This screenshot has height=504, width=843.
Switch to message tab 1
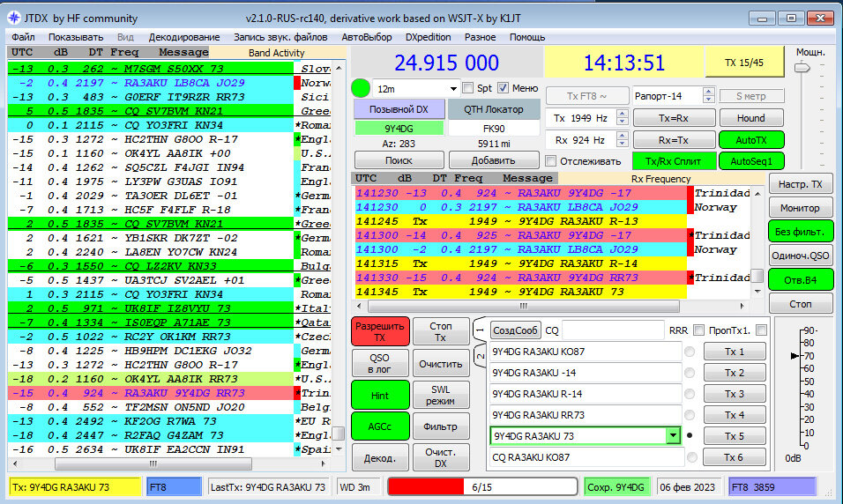[x=480, y=330]
